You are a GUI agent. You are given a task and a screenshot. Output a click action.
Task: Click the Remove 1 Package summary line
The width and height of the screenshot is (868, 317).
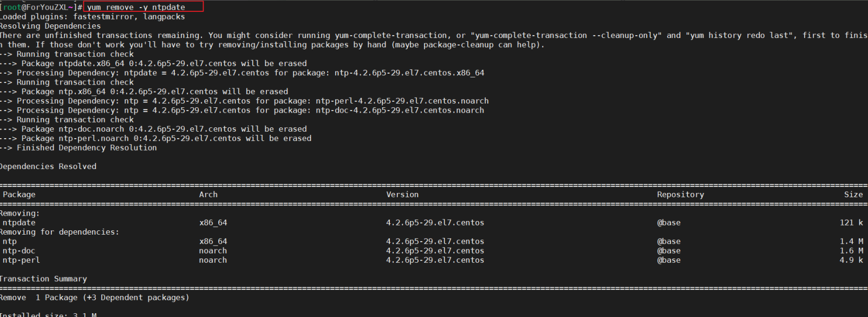[x=95, y=297]
